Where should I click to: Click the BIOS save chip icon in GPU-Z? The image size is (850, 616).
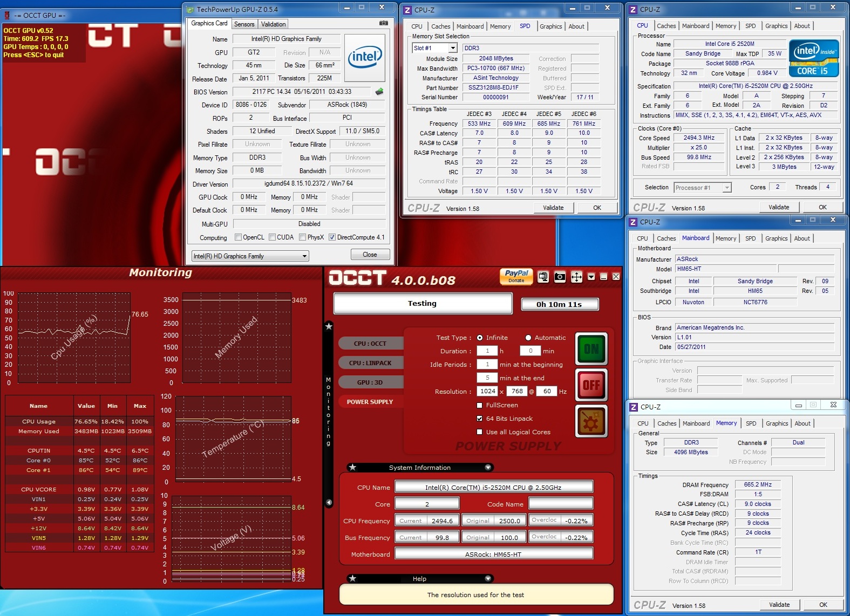(379, 92)
